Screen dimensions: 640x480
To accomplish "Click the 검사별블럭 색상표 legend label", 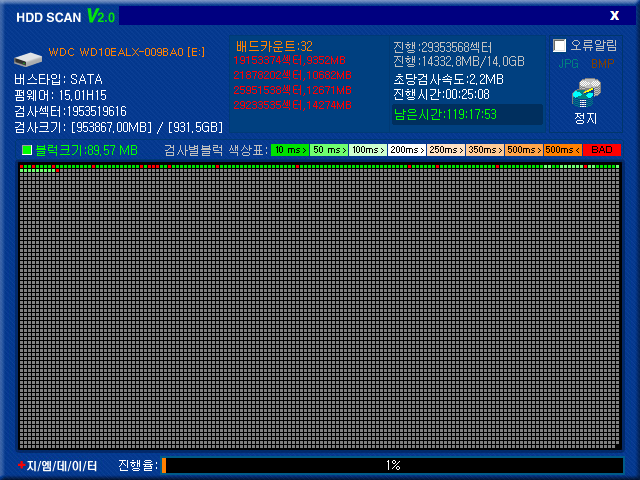I will [x=216, y=151].
